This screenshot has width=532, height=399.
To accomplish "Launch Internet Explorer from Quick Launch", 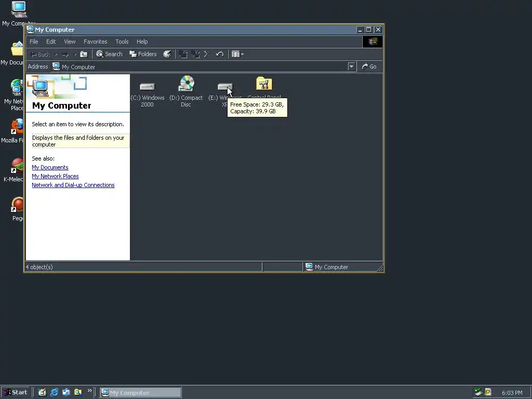I will click(54, 392).
